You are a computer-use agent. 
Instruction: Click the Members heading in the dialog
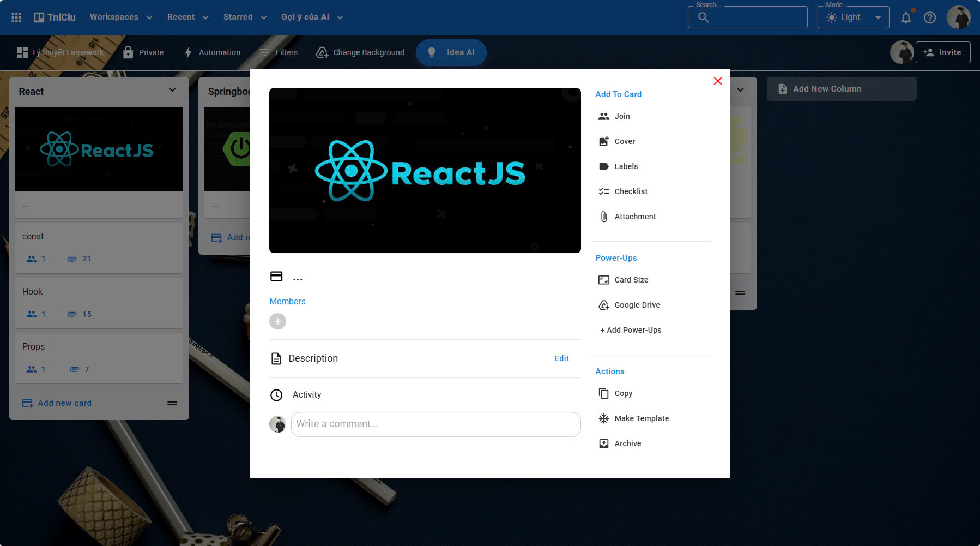(x=287, y=301)
